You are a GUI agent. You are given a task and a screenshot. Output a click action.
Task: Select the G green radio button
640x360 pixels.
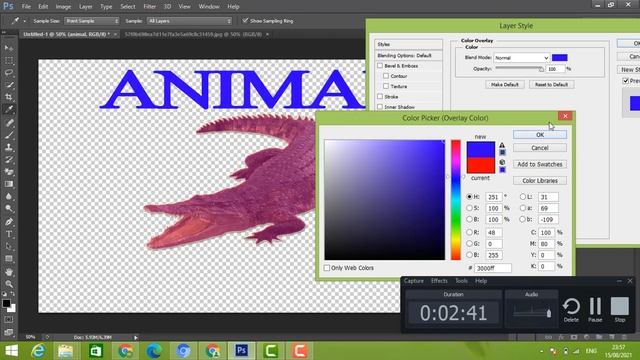click(x=469, y=243)
